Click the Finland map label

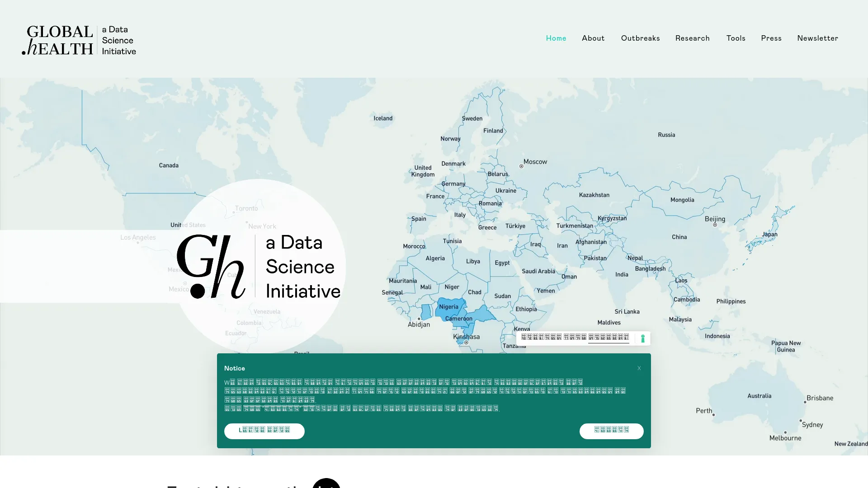point(493,131)
